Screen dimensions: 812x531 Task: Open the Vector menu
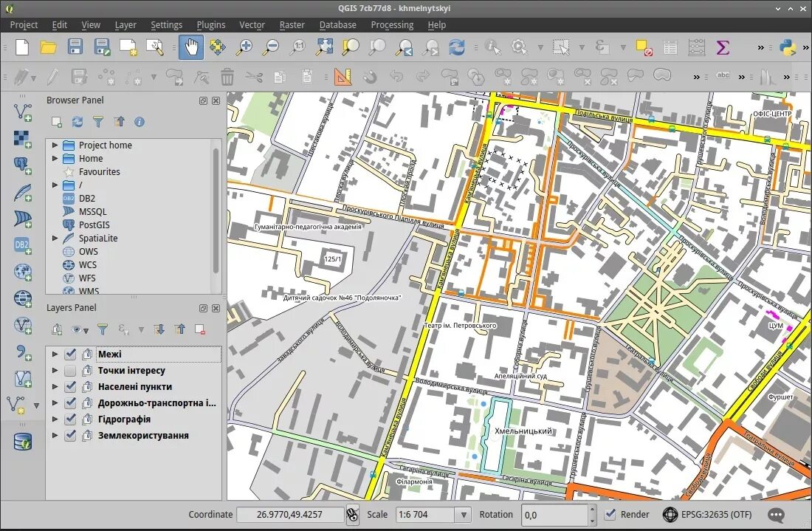coord(252,25)
